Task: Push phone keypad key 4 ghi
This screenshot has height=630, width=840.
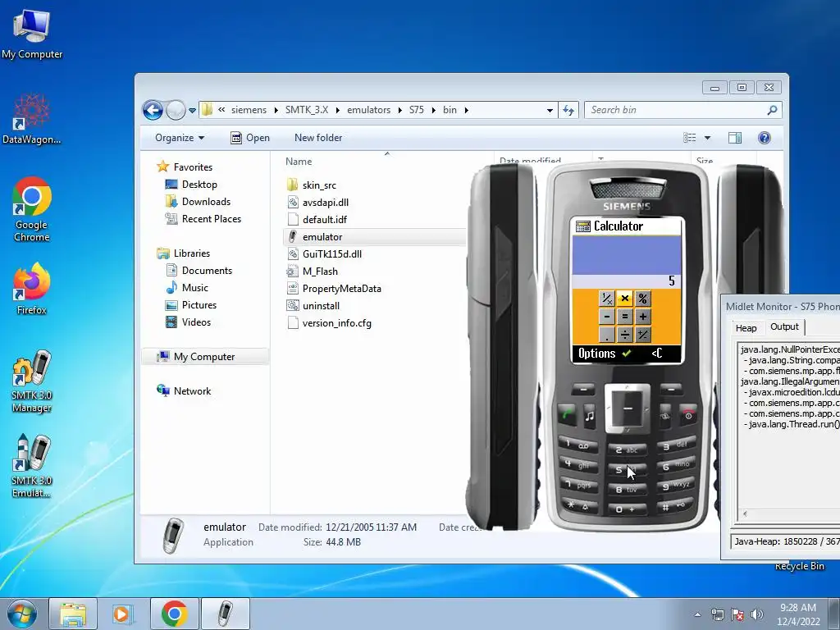Action: (578, 464)
